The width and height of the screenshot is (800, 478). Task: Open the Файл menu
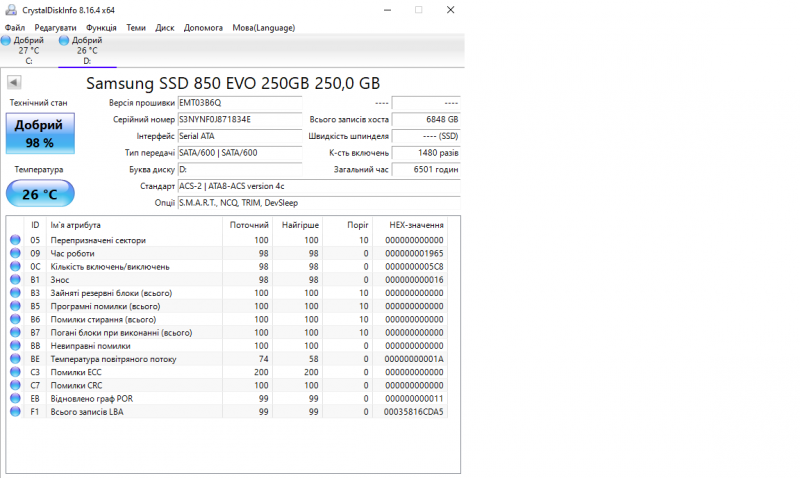tap(15, 28)
